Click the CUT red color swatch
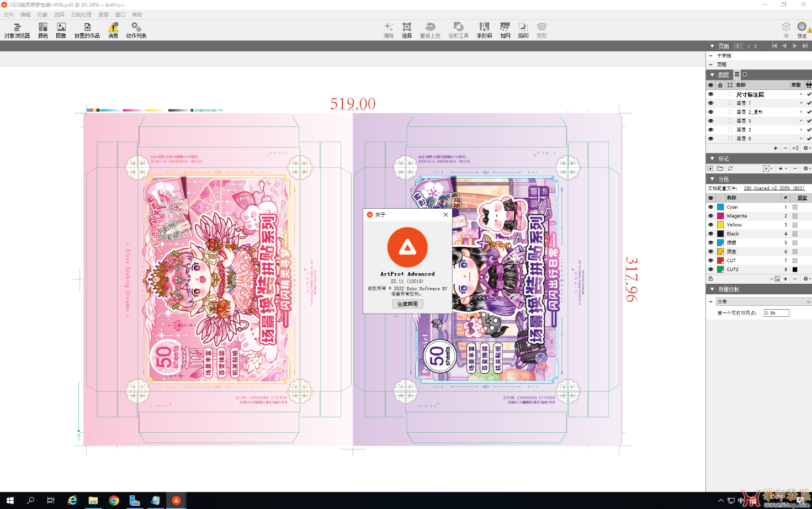Image resolution: width=812 pixels, height=509 pixels. tap(720, 261)
